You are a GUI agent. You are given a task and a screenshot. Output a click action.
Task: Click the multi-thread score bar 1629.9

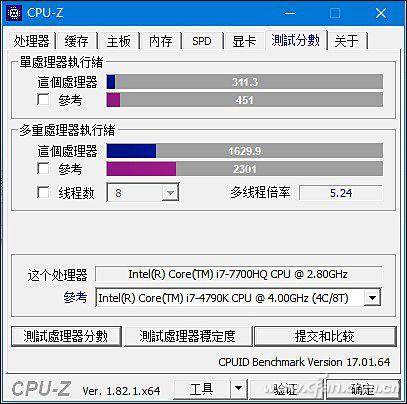pyautogui.click(x=245, y=151)
